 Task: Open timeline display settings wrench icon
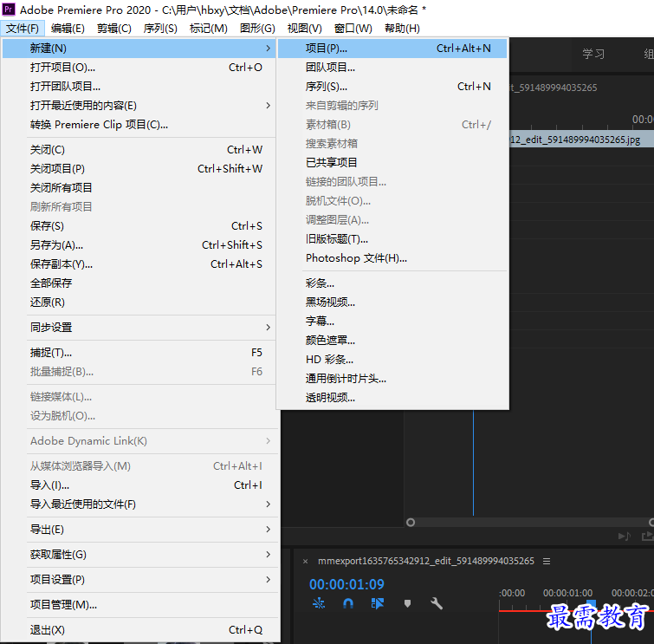tap(437, 603)
